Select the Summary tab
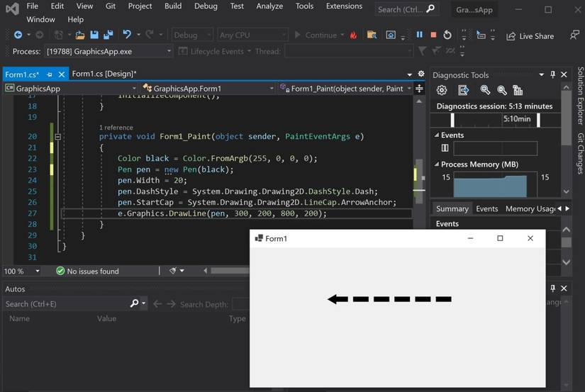Viewport: 585px width, 392px height. pos(452,209)
